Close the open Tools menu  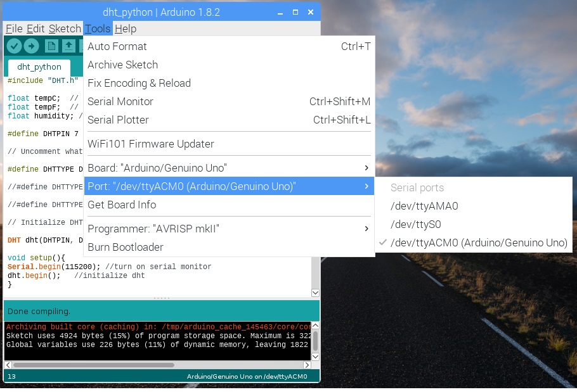(98, 28)
